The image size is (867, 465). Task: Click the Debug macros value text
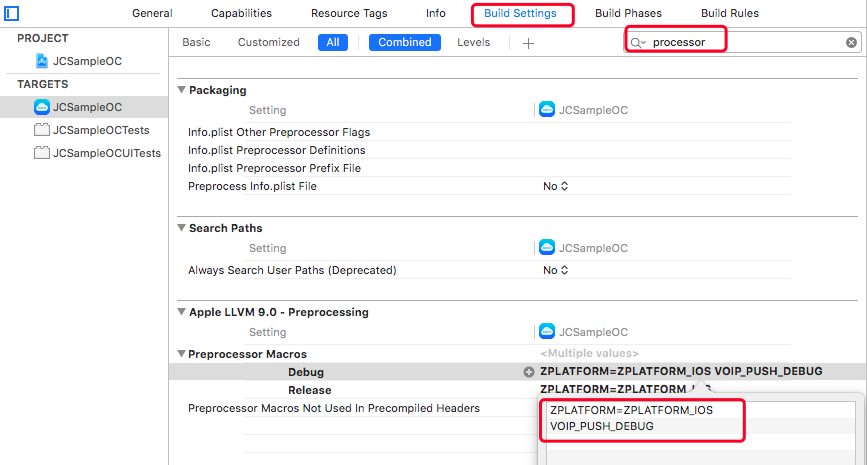coord(681,372)
